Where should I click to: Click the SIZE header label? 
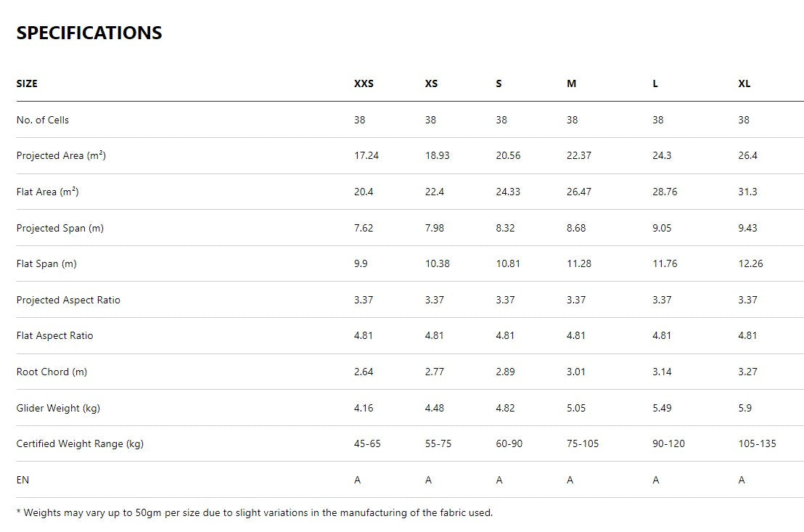[x=27, y=83]
